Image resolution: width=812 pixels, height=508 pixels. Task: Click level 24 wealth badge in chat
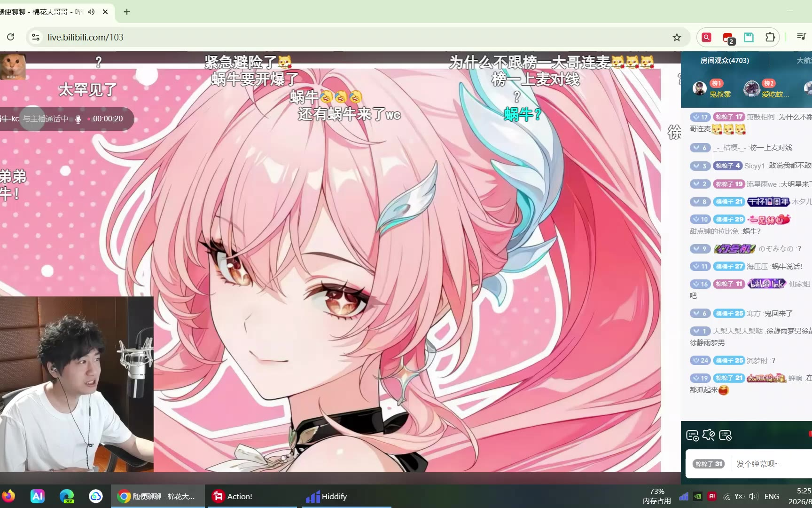click(700, 361)
